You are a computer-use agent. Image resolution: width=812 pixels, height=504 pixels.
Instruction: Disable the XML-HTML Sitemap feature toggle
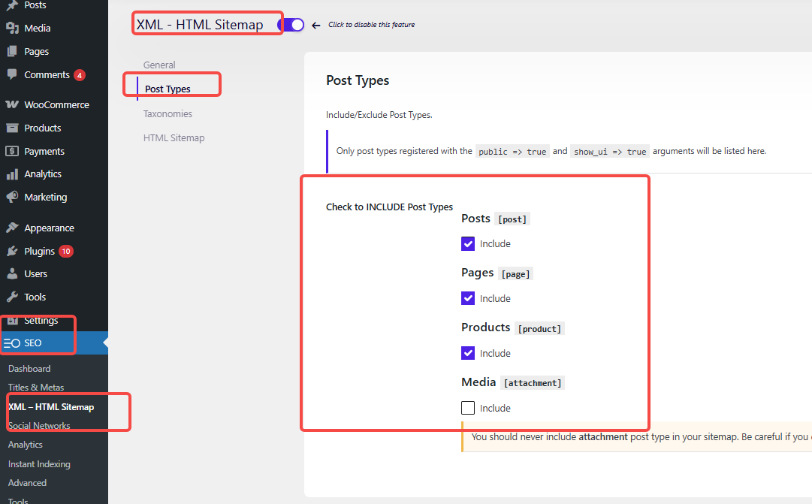291,23
